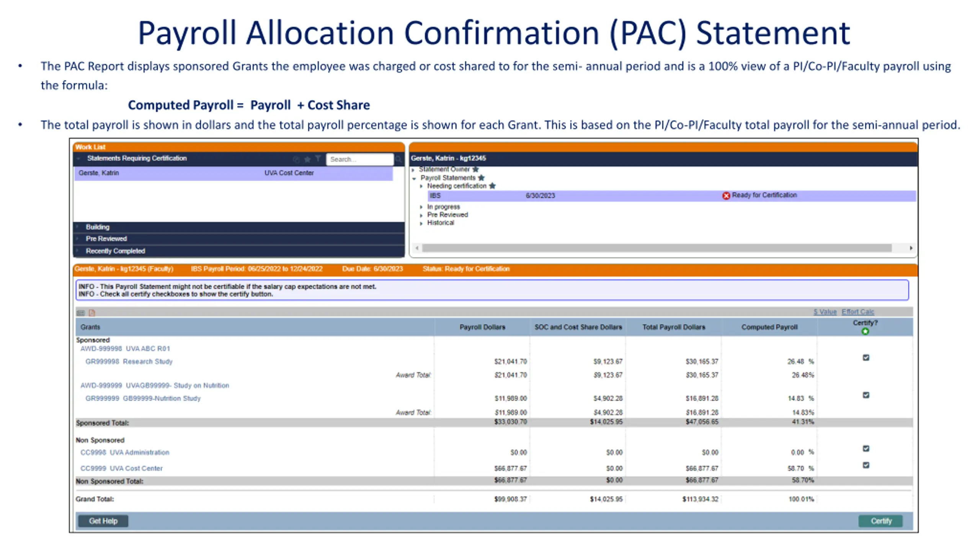The image size is (980, 551).
Task: Click the star icon beside Statement Owner
Action: (x=475, y=169)
